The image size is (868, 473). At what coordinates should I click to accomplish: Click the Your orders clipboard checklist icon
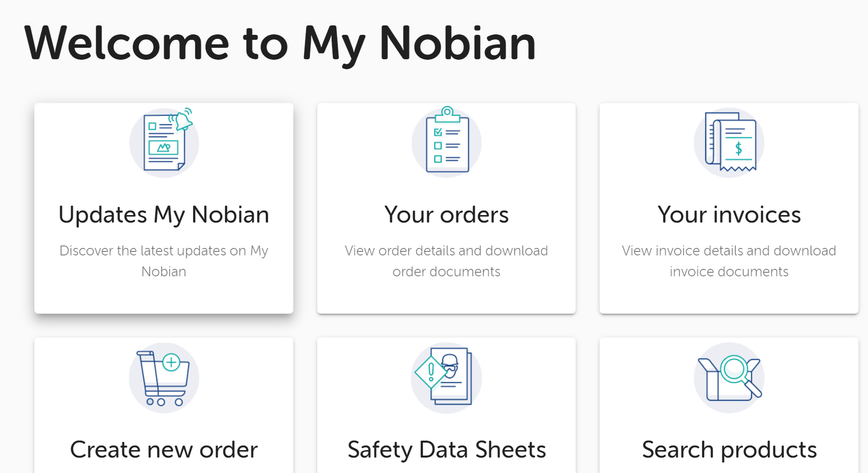pyautogui.click(x=447, y=142)
